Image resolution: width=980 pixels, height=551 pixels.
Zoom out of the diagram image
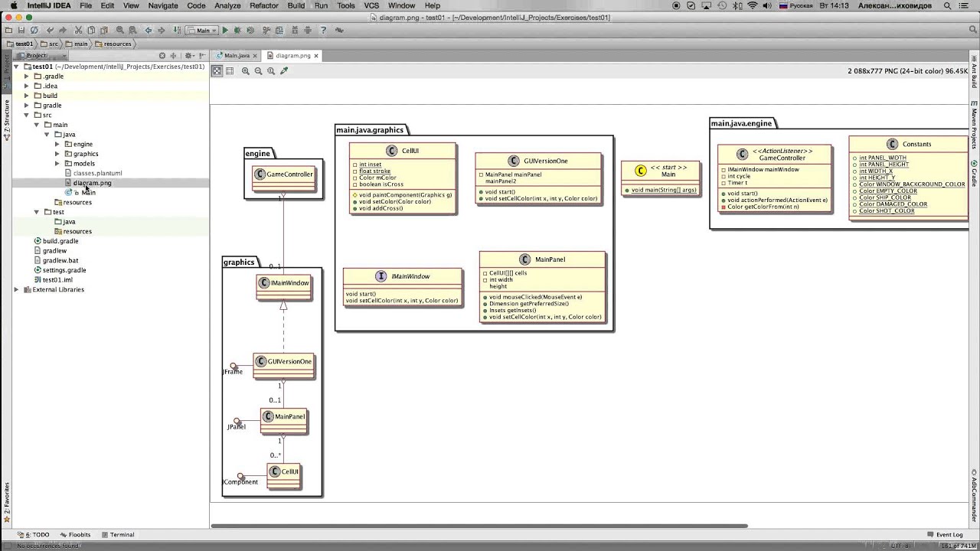pos(258,71)
